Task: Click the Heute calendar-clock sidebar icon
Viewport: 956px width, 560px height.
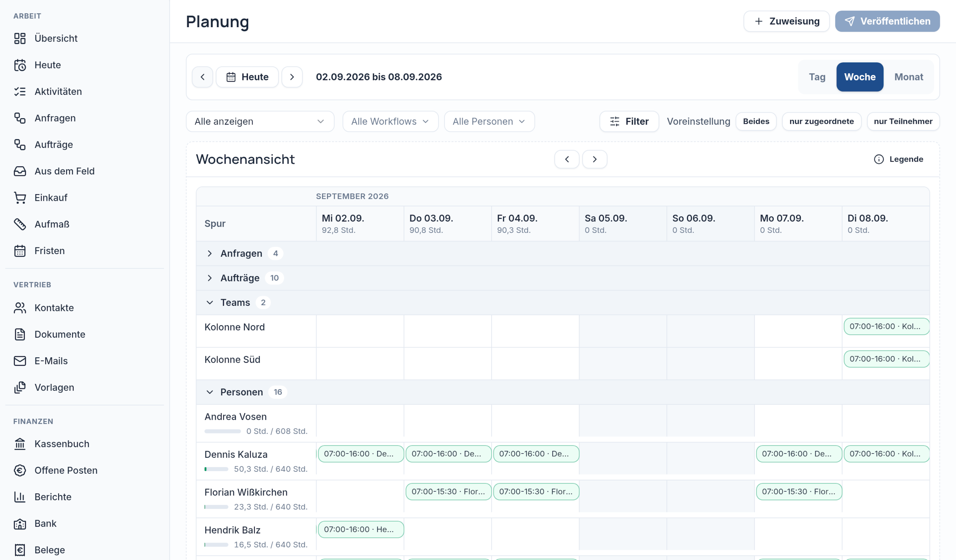Action: click(x=20, y=65)
